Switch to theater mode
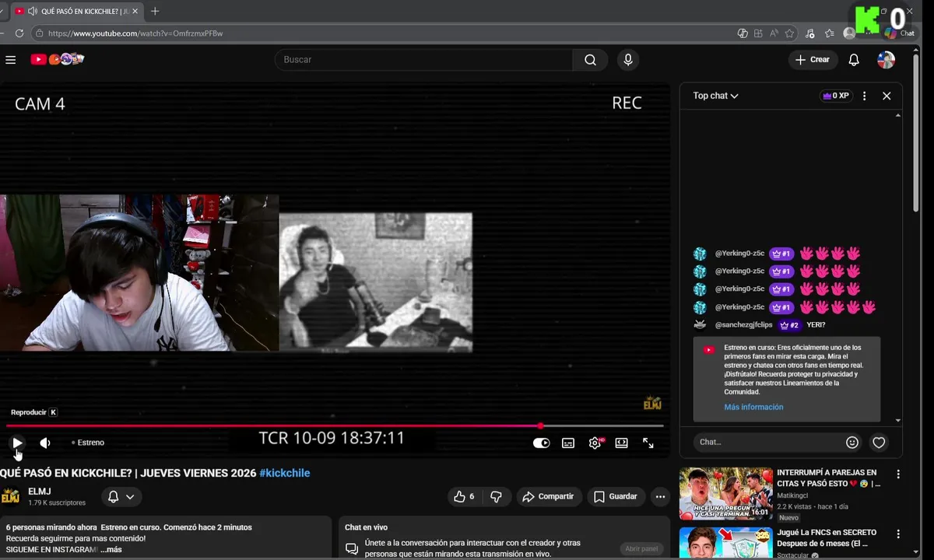The width and height of the screenshot is (934, 560). point(621,443)
